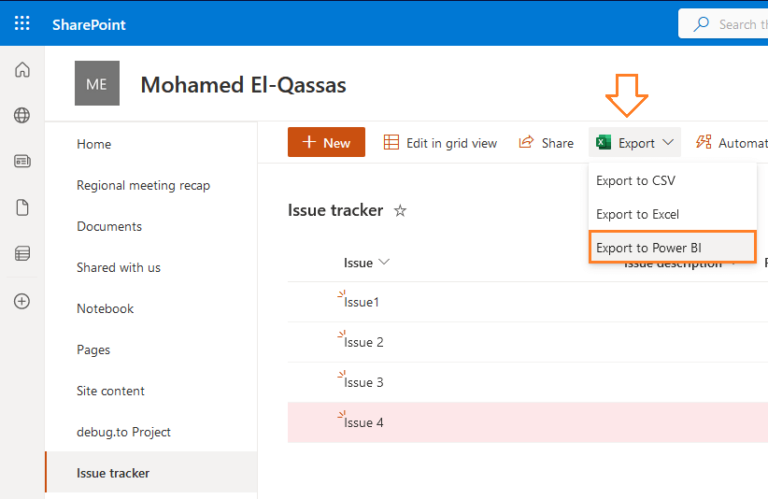Open the news feed icon in rail
The image size is (768, 499).
tap(22, 161)
